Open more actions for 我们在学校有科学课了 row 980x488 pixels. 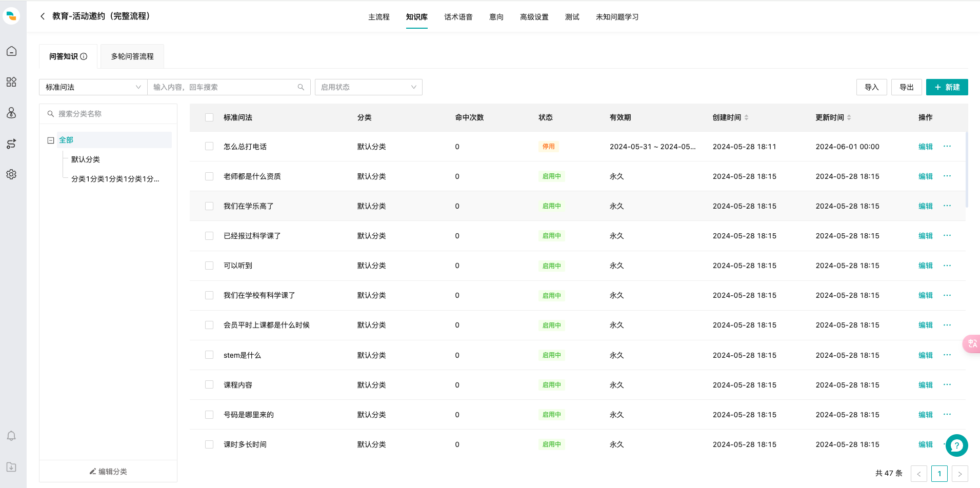pyautogui.click(x=947, y=295)
